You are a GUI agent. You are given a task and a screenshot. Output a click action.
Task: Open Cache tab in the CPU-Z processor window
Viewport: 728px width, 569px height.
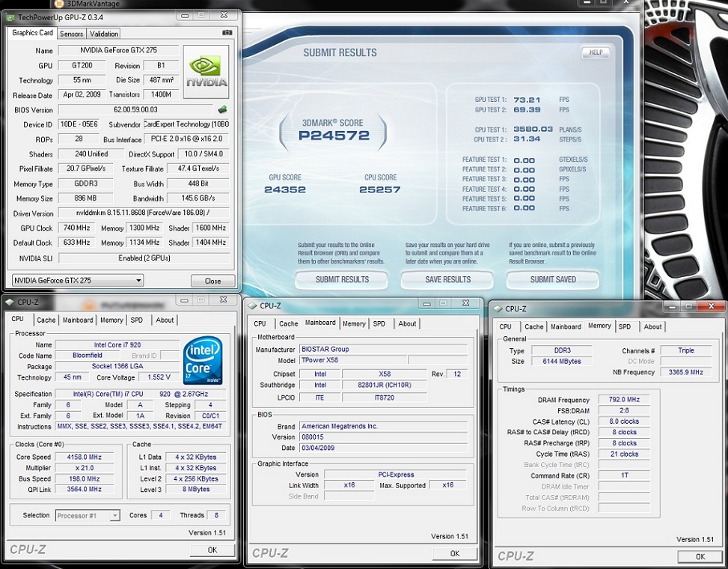[x=46, y=320]
